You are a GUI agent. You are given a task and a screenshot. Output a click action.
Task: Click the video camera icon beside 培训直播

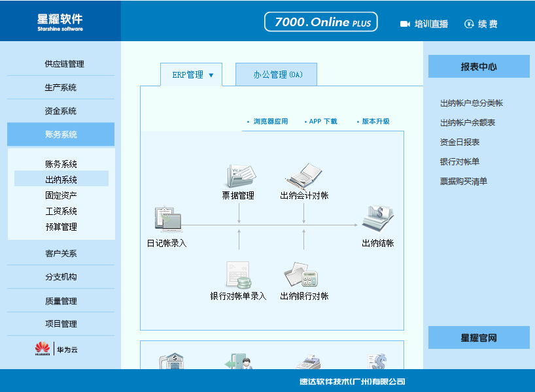pos(405,24)
